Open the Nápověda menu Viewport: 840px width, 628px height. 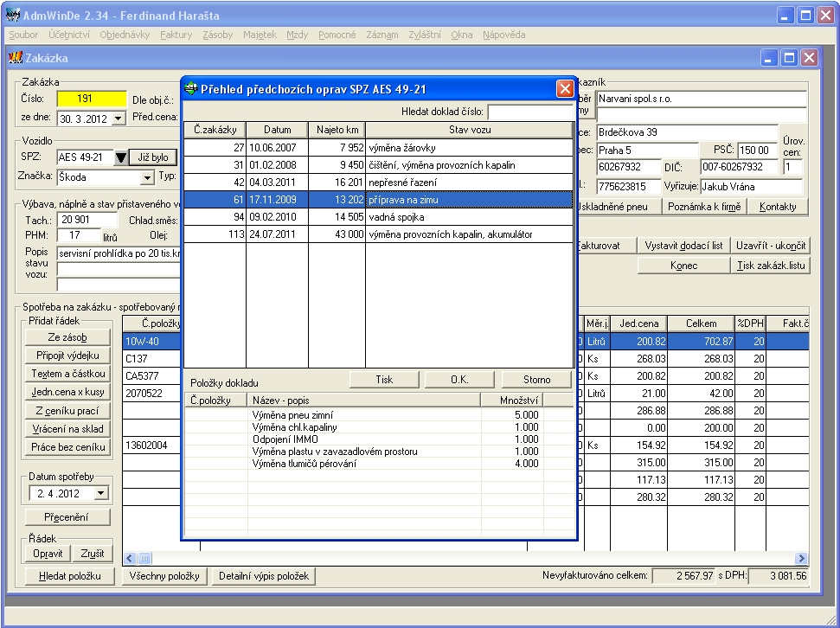pos(503,35)
